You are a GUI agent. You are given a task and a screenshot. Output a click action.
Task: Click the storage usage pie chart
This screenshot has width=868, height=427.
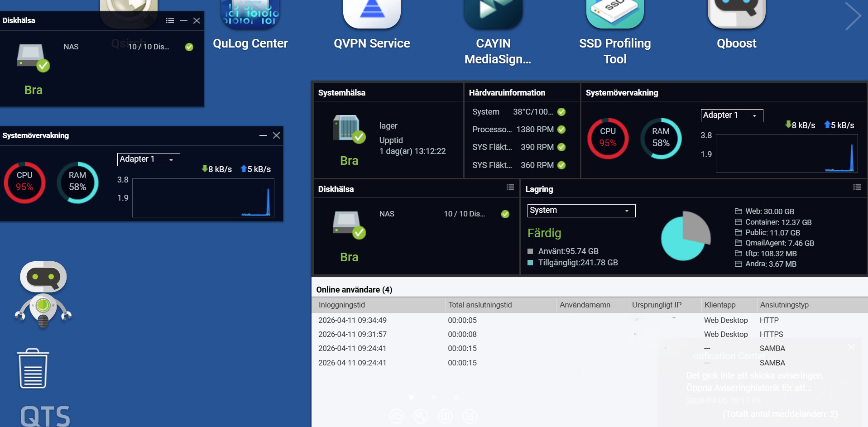(x=685, y=236)
